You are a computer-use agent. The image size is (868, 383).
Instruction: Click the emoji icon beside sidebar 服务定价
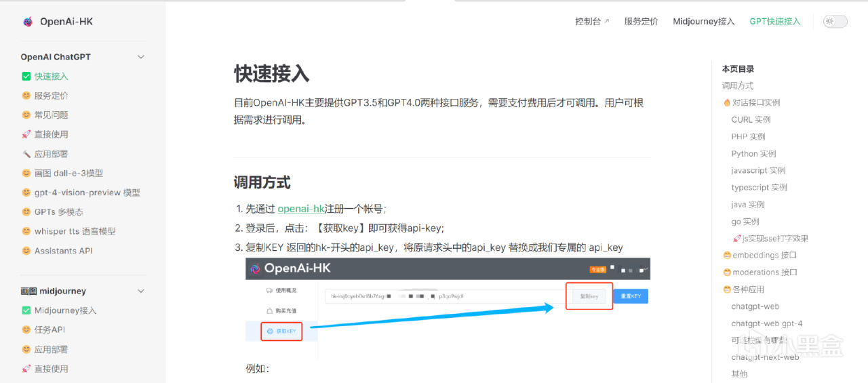(x=26, y=96)
